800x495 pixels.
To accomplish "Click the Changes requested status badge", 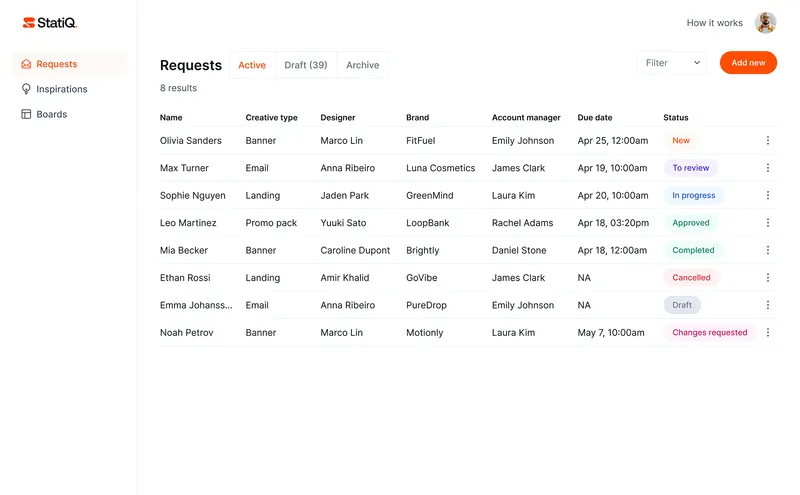I will pos(709,333).
